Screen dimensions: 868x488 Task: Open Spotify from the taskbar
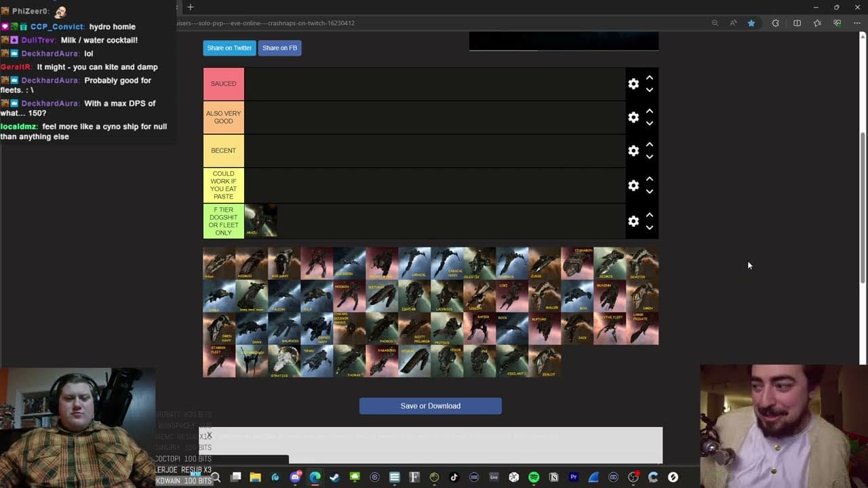534,477
